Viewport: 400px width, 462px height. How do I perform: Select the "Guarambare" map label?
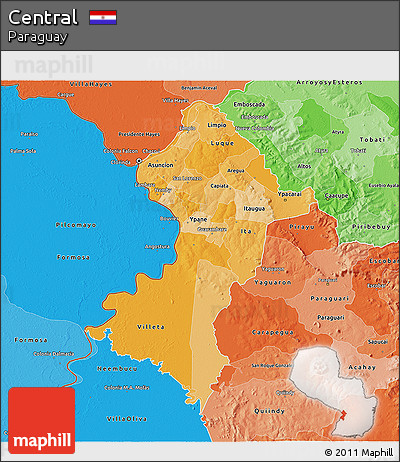click(212, 229)
